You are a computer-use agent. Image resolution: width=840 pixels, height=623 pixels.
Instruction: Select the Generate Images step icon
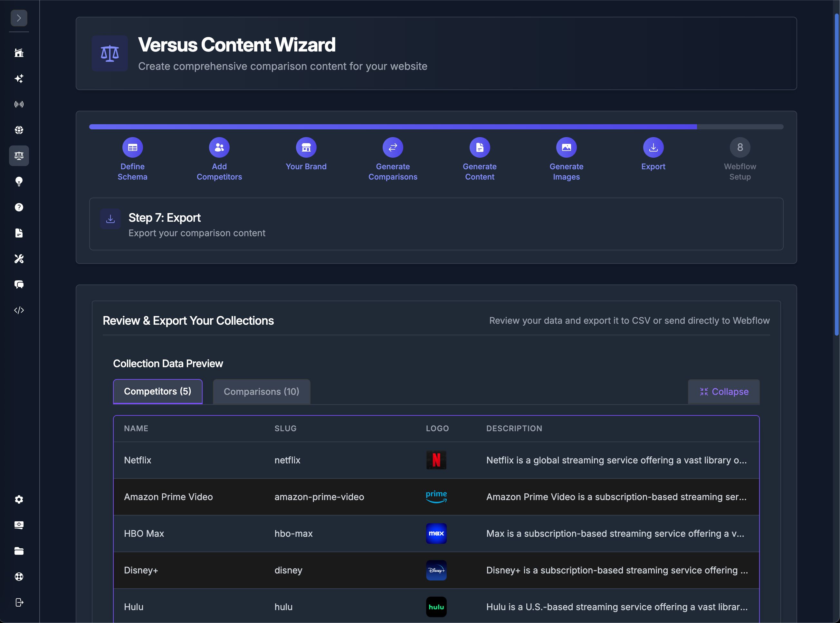(x=567, y=147)
